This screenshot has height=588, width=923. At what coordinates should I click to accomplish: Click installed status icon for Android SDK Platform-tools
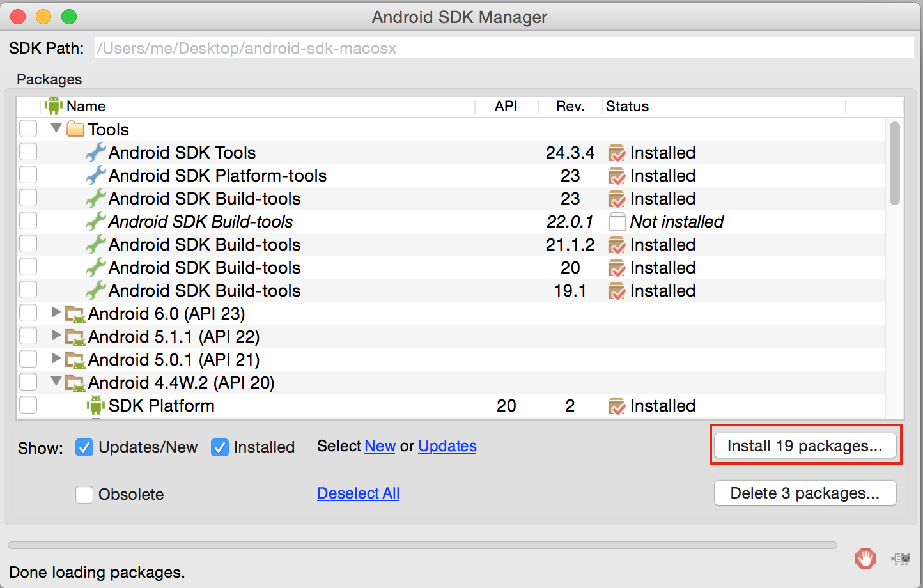(617, 176)
